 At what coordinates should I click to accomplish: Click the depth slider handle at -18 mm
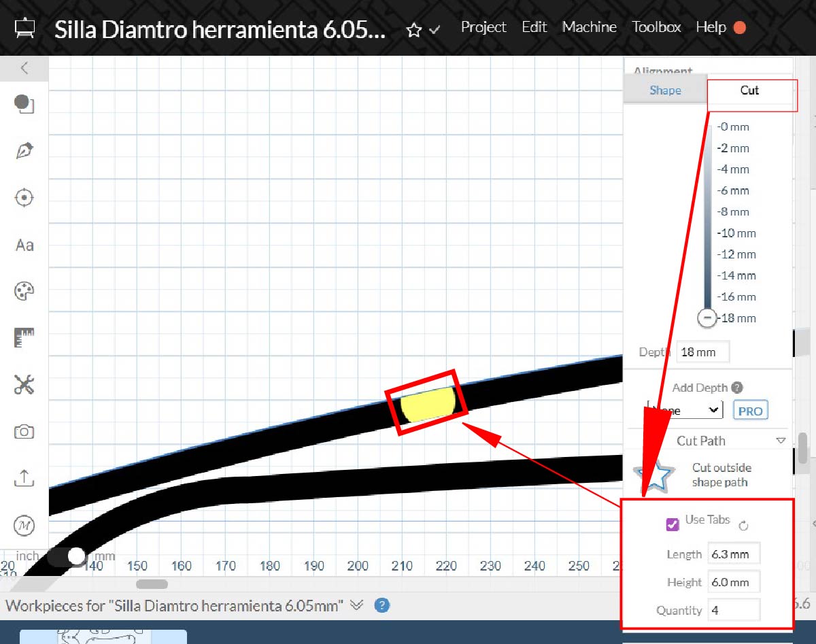(707, 318)
